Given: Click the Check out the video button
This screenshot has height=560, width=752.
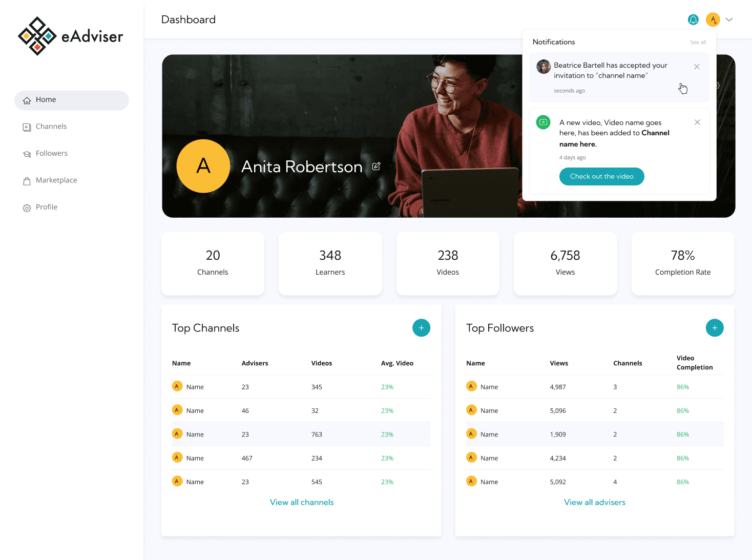Looking at the screenshot, I should pyautogui.click(x=601, y=176).
